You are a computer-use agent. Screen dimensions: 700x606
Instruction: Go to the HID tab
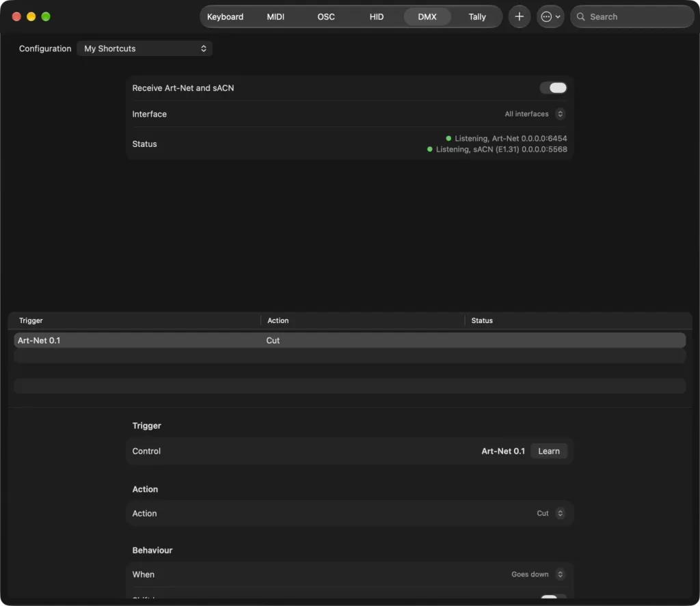[377, 16]
